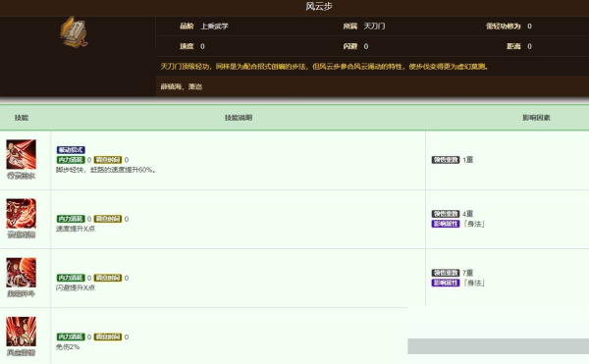Click the 闪避 label in info panel
The image size is (589, 364).
click(x=350, y=46)
